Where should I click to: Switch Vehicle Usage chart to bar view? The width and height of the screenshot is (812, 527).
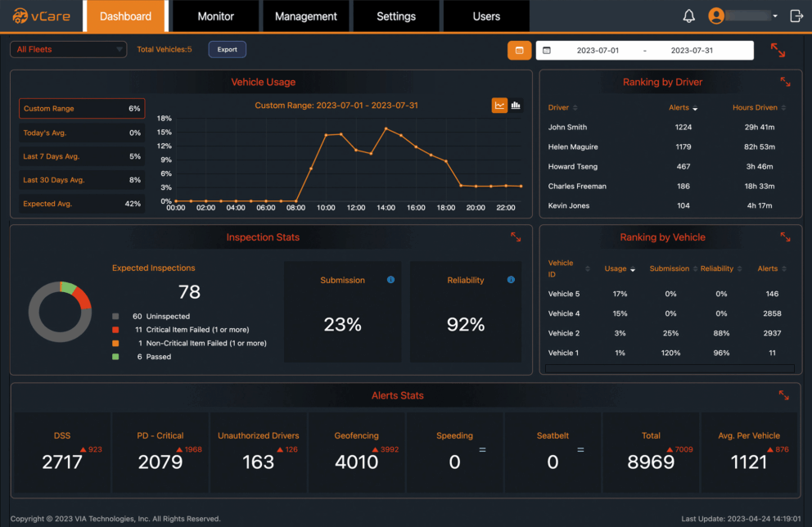517,105
